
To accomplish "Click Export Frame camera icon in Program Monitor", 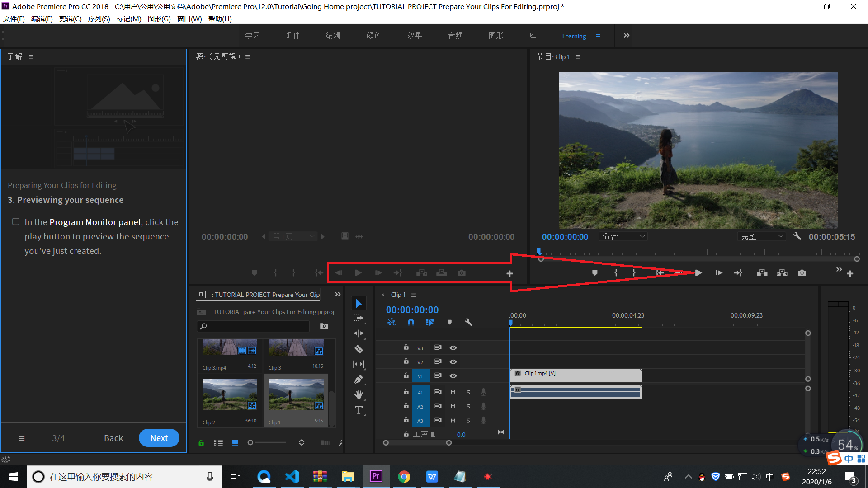I will point(802,273).
